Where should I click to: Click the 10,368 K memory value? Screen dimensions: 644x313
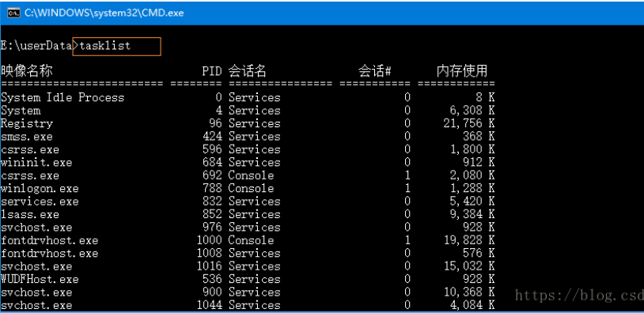pos(469,293)
